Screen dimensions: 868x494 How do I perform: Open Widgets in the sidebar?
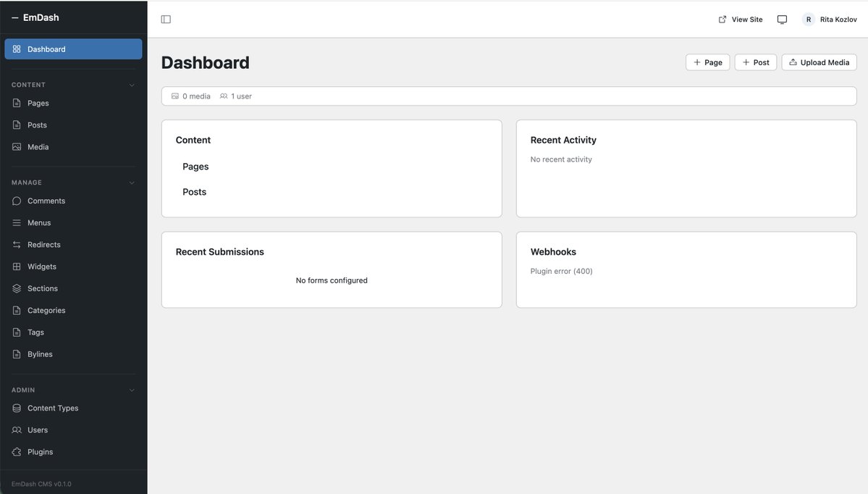tap(73, 267)
